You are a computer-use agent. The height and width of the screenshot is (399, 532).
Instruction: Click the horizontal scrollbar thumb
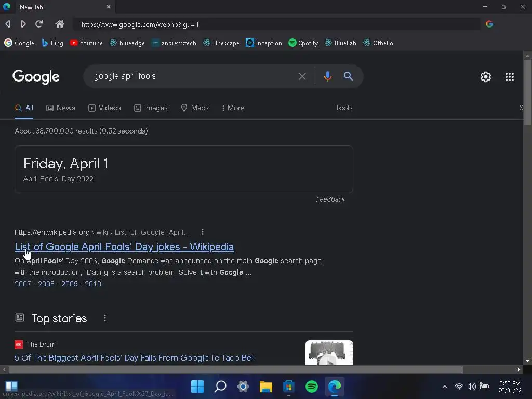(x=236, y=369)
